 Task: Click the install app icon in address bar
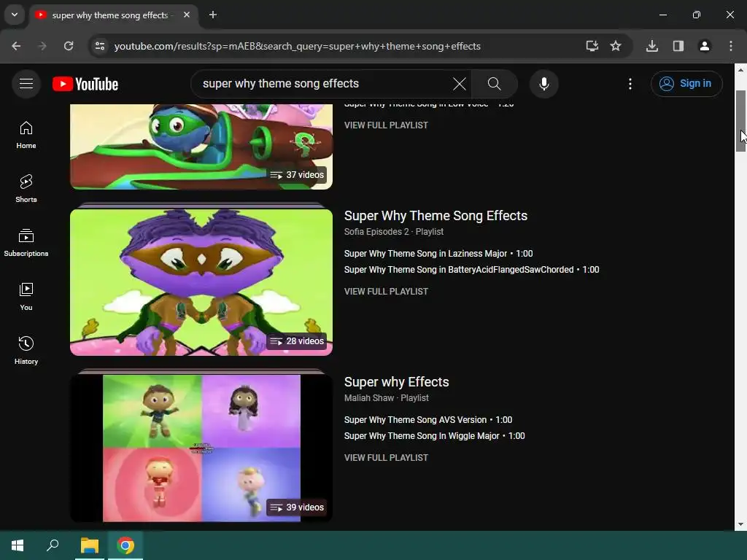click(x=592, y=46)
